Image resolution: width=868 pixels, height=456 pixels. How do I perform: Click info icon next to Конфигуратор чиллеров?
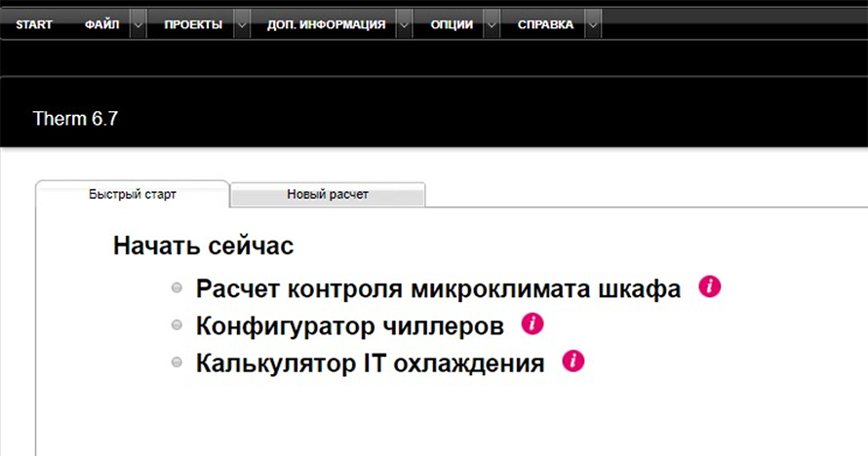point(532,323)
